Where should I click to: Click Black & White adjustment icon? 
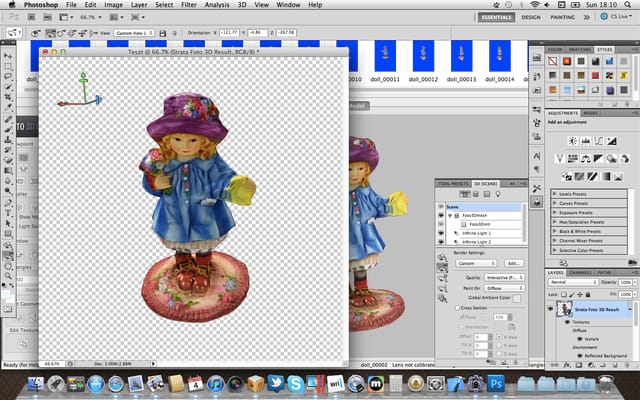(598, 158)
